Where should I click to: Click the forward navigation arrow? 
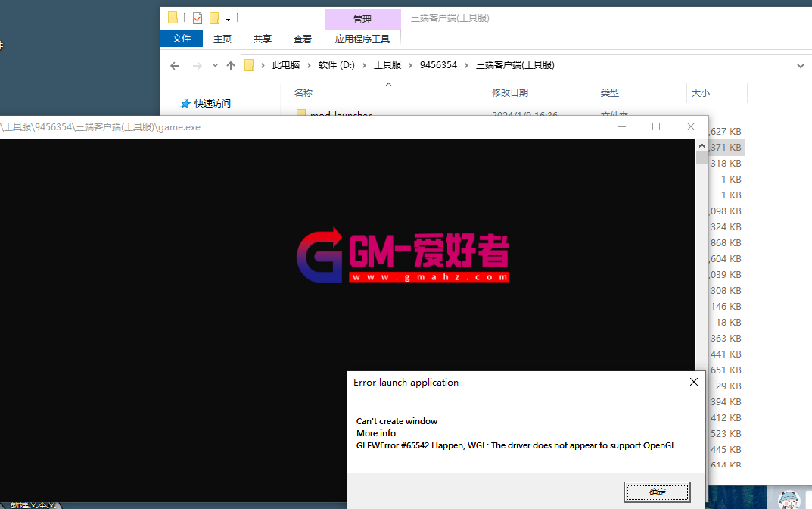tap(197, 66)
